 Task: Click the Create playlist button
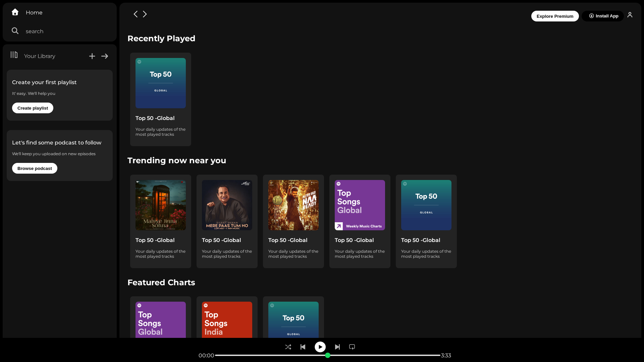[x=33, y=108]
